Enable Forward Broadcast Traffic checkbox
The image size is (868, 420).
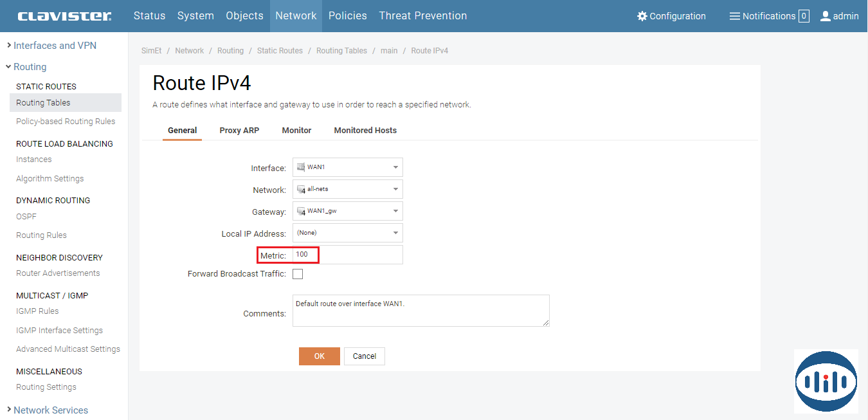pyautogui.click(x=298, y=274)
